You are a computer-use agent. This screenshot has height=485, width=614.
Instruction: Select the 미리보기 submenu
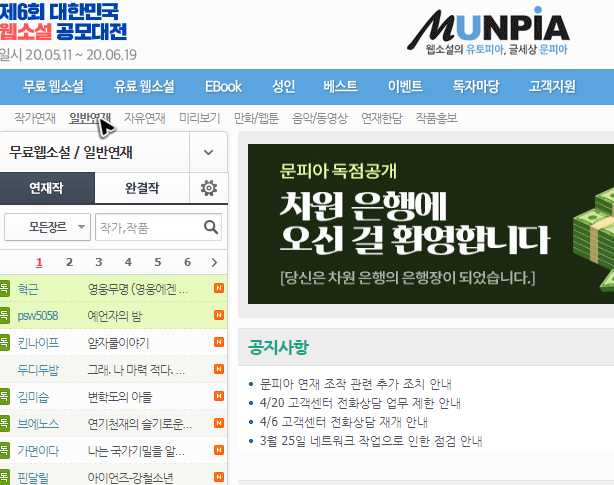tap(200, 118)
